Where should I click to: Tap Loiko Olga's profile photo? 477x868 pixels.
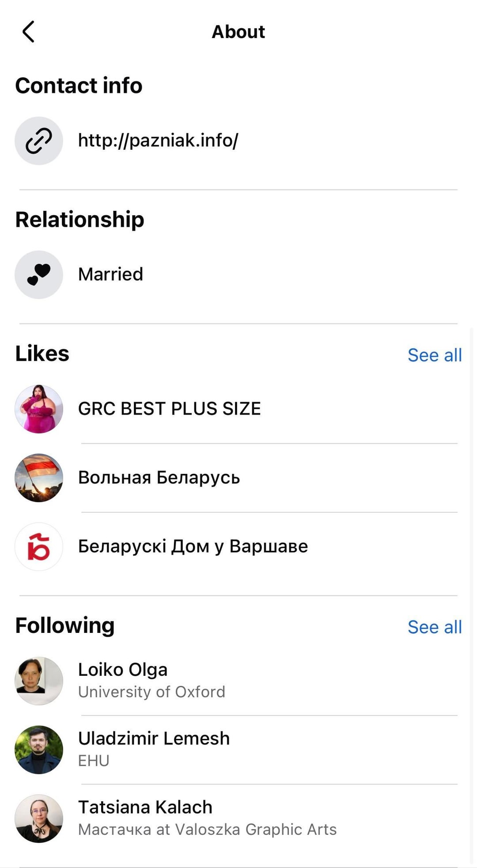click(x=39, y=681)
